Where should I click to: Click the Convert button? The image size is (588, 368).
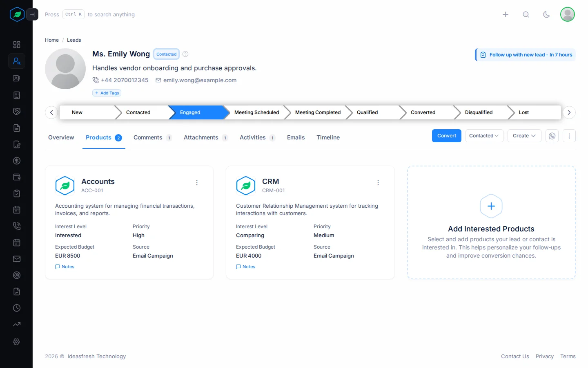tap(447, 136)
